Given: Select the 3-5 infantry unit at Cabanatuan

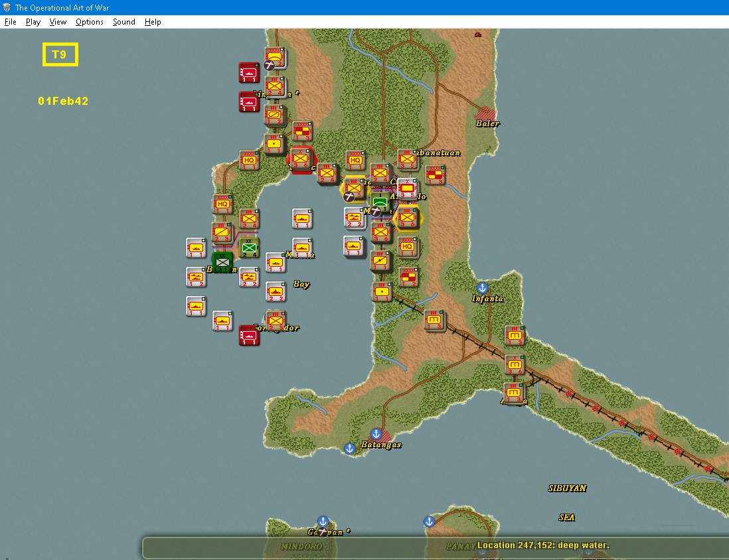Looking at the screenshot, I should [x=407, y=159].
